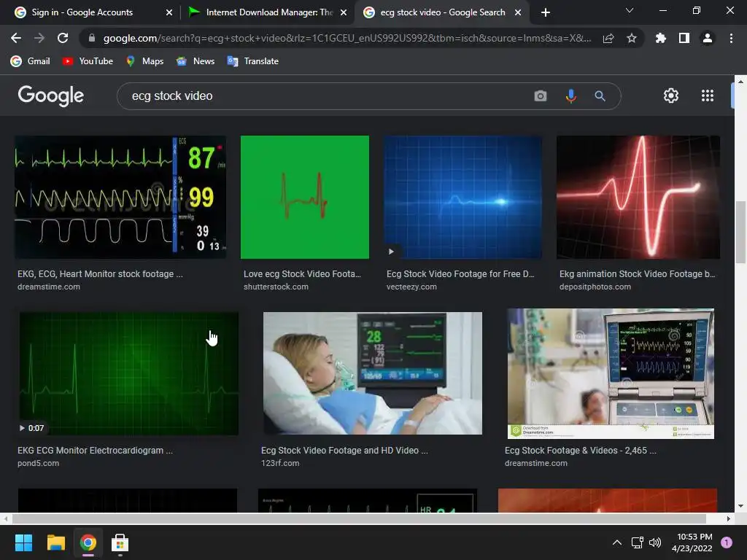Close the Sign in - Google Accounts tab
This screenshot has width=747, height=560.
point(169,12)
